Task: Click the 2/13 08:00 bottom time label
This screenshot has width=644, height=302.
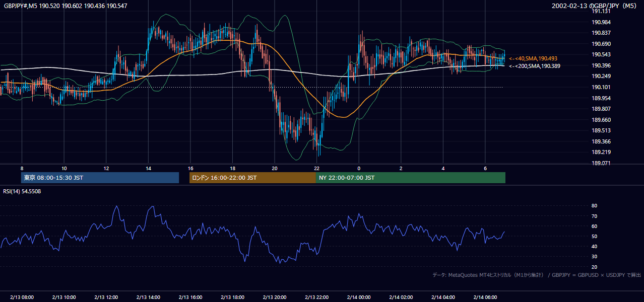Action: tap(22, 297)
